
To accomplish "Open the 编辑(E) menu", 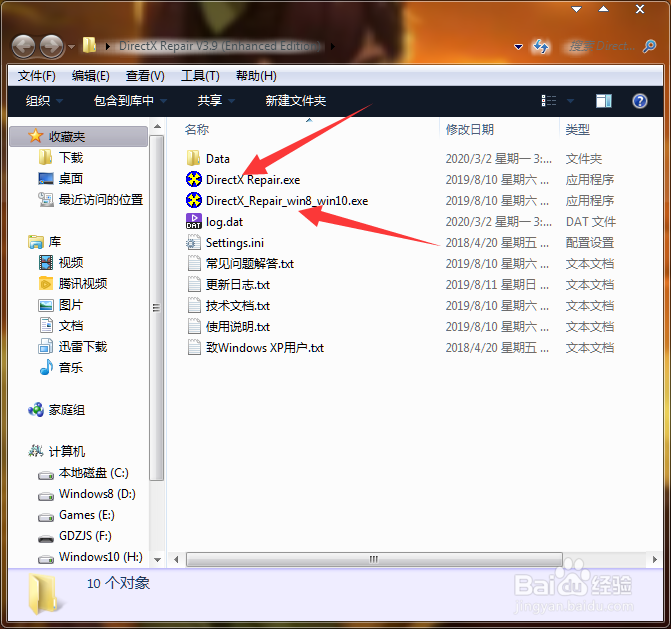I will point(91,76).
